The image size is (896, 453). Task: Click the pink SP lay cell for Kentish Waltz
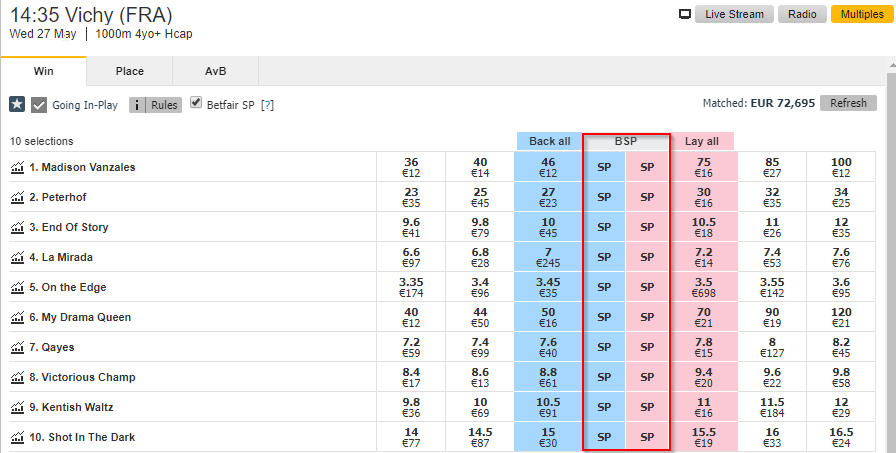coord(647,407)
